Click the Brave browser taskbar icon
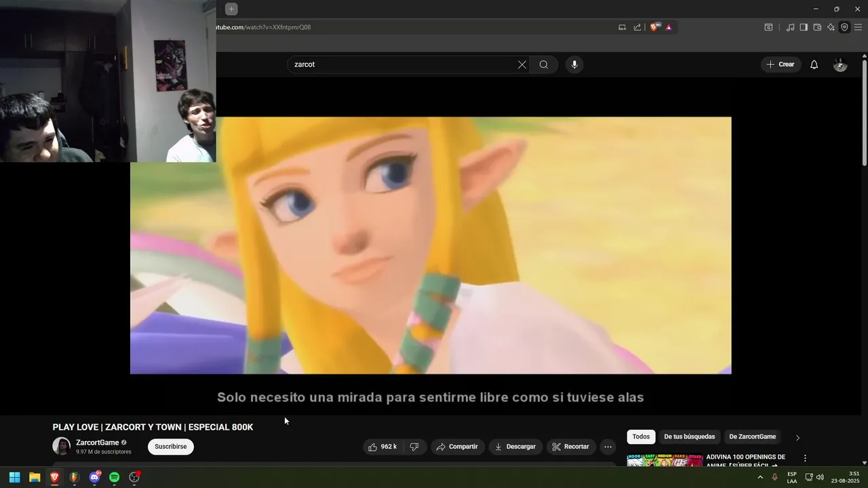 (x=54, y=477)
